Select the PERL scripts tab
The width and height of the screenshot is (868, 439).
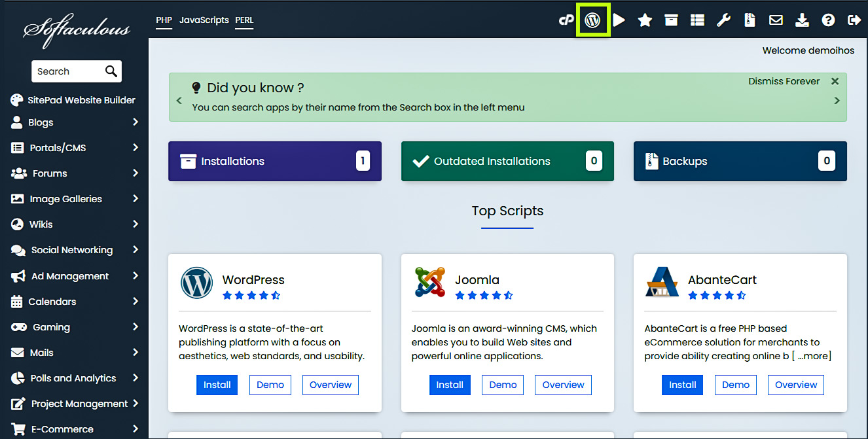pyautogui.click(x=244, y=20)
